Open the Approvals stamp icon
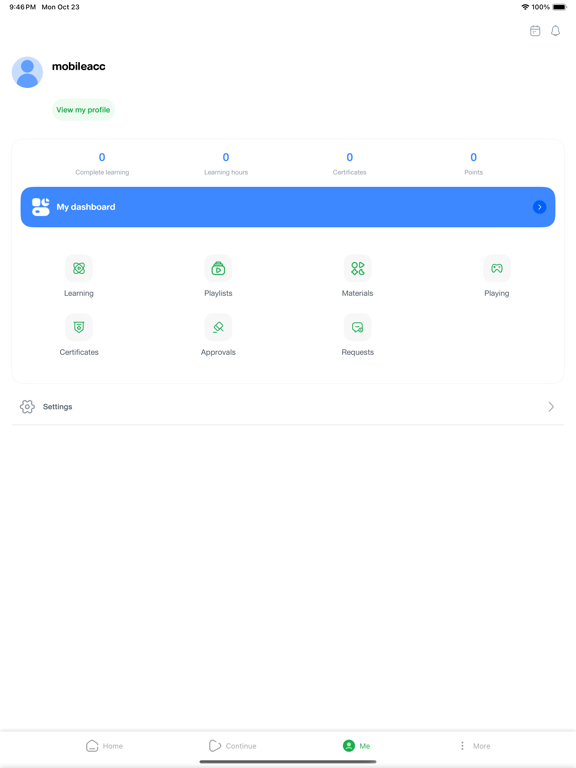576x768 pixels. (218, 327)
